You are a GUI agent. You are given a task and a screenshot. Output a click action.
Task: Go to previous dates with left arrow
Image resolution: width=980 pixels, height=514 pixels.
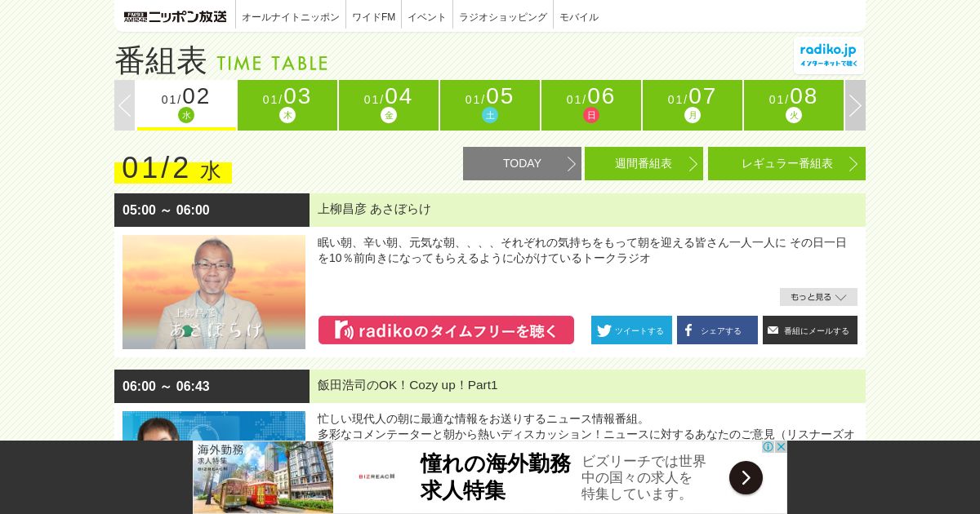(124, 105)
